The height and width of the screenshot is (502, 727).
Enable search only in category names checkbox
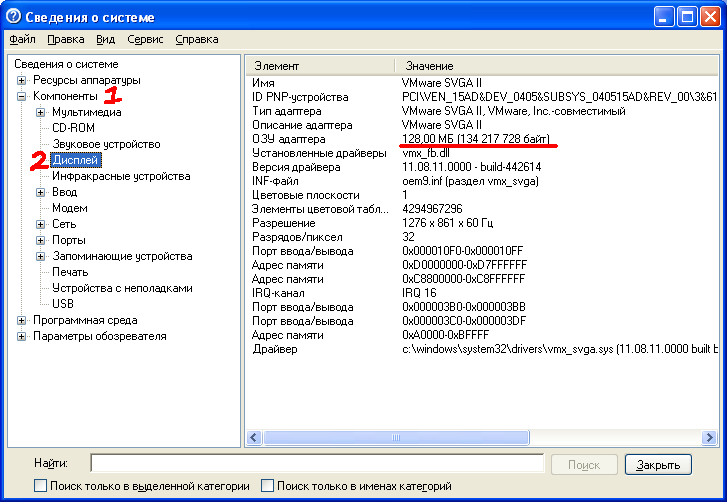pyautogui.click(x=268, y=486)
